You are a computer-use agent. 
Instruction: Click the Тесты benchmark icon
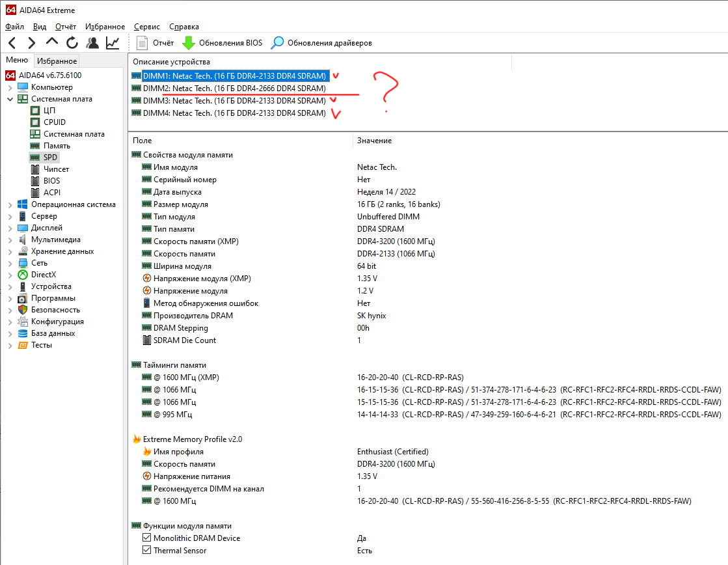tap(23, 345)
